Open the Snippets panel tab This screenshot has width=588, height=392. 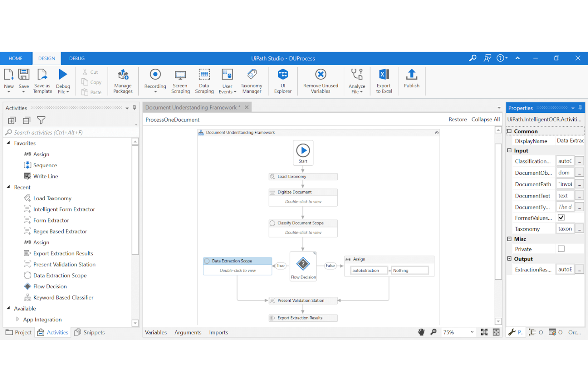click(x=89, y=332)
